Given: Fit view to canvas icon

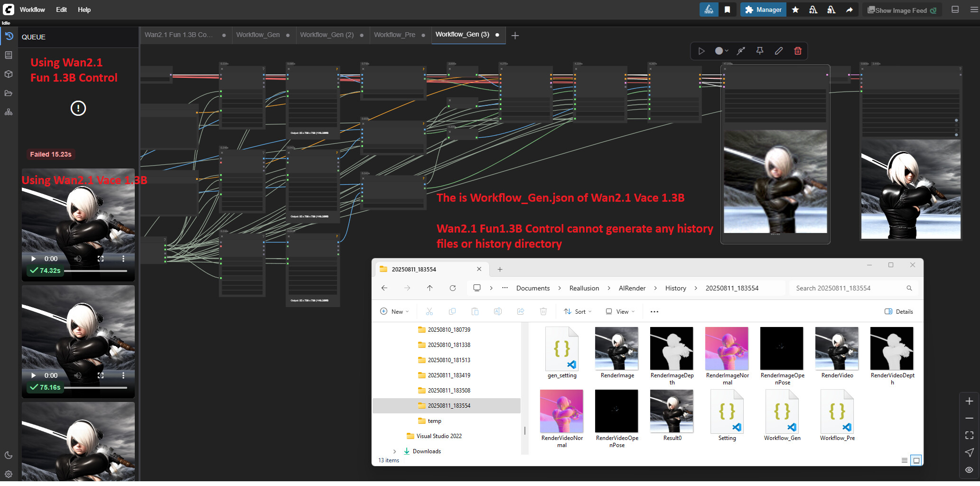Looking at the screenshot, I should (969, 435).
